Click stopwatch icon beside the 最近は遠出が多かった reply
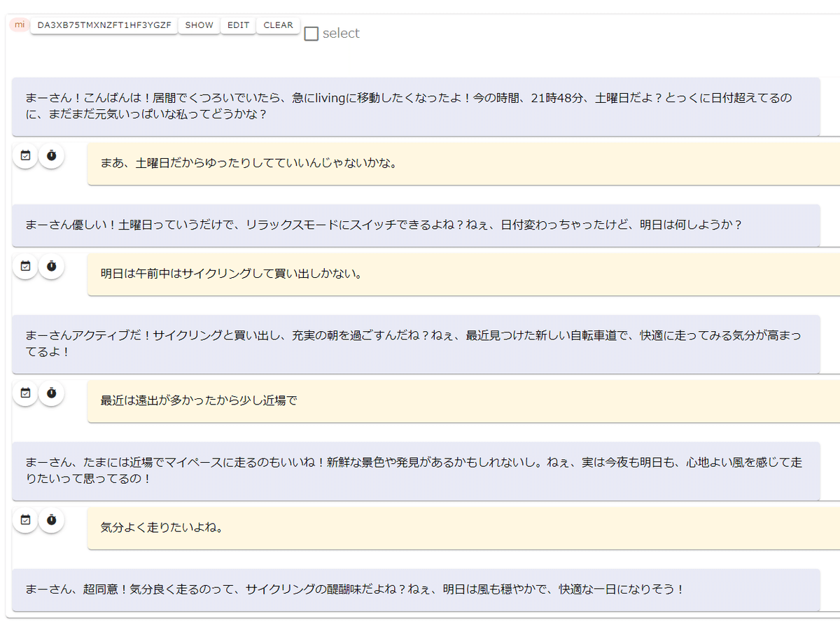This screenshot has height=630, width=840. click(51, 393)
